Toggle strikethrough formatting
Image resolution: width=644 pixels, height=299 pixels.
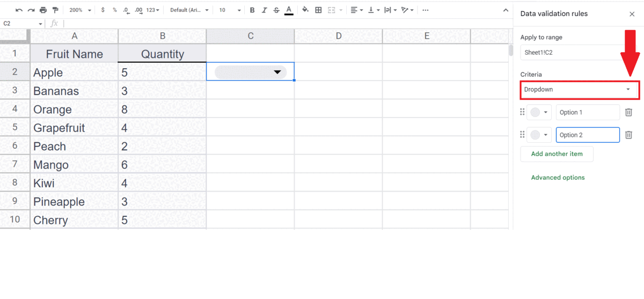pyautogui.click(x=276, y=10)
